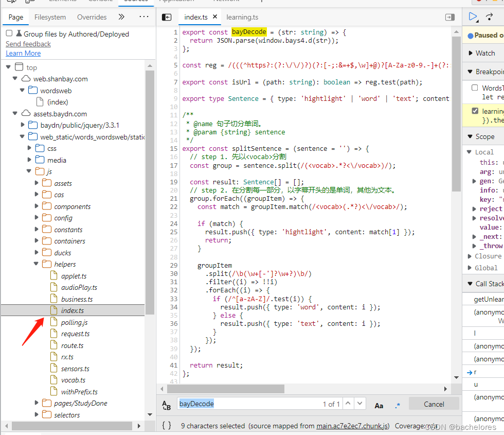Enable the Words breakpoint checkbox
This screenshot has height=435, width=504.
[x=475, y=88]
